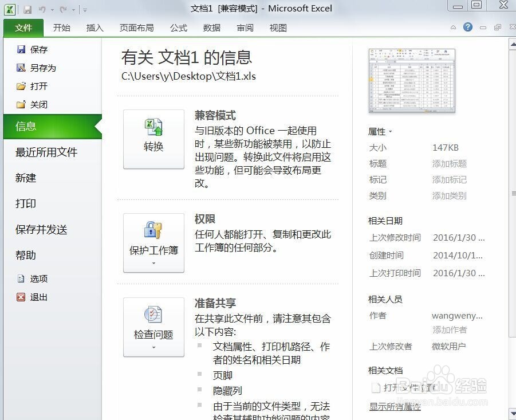Click the 退出 (Exit) icon

pos(20,297)
